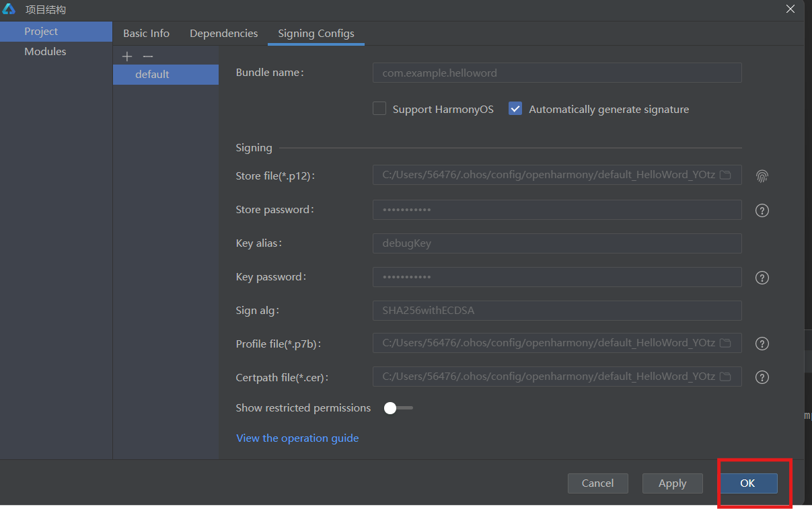Open the Dependencies tab
Image resolution: width=812 pixels, height=509 pixels.
(223, 34)
